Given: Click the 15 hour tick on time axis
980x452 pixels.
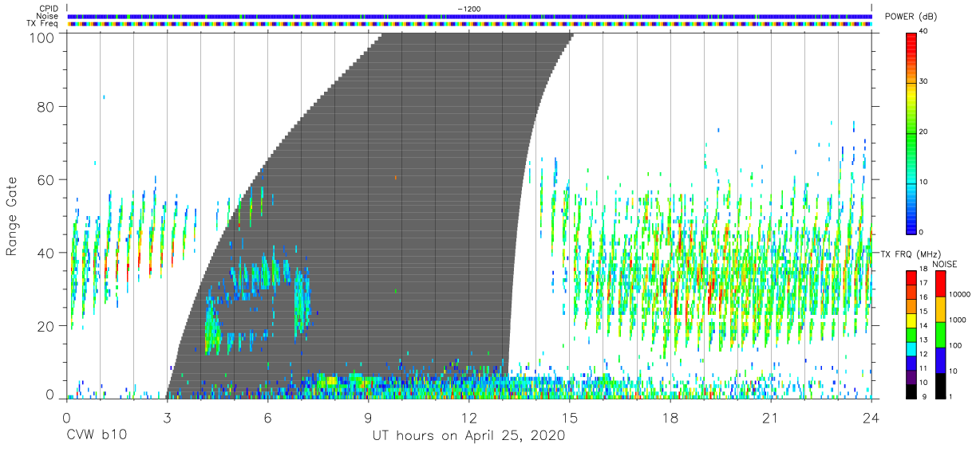Looking at the screenshot, I should point(569,417).
